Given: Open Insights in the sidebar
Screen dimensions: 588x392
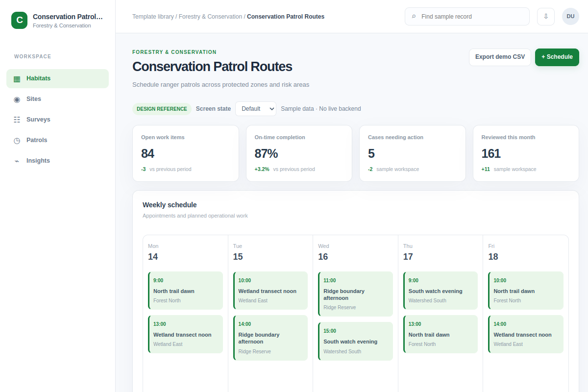Looking at the screenshot, I should pos(57,161).
